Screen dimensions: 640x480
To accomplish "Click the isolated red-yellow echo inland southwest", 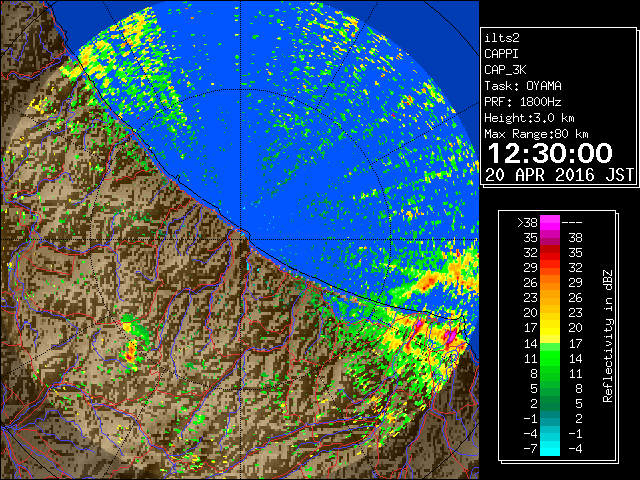I will tap(131, 353).
